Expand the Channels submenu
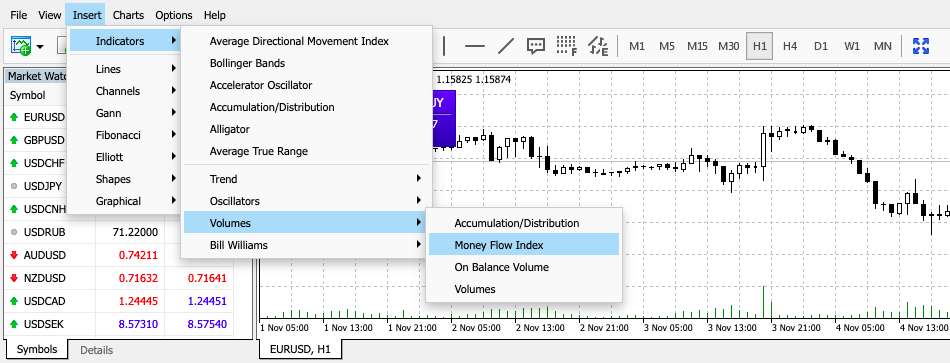This screenshot has width=950, height=363. (125, 91)
